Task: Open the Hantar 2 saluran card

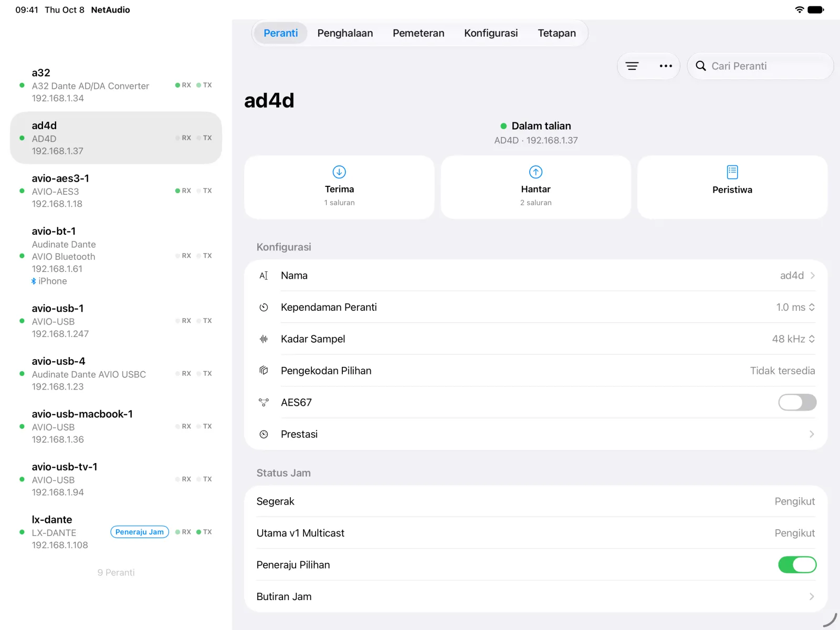Action: tap(535, 187)
